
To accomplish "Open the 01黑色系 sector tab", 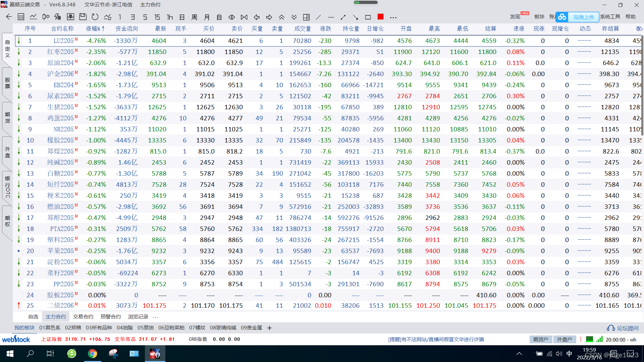I will (50, 328).
